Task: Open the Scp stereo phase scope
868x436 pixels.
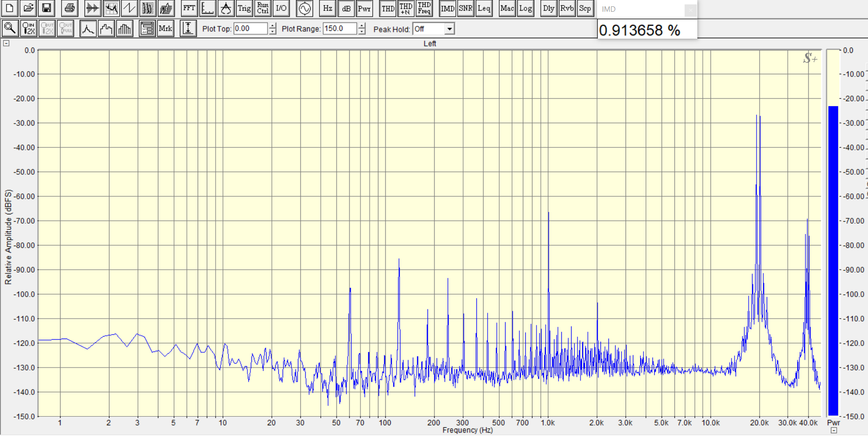Action: tap(585, 8)
